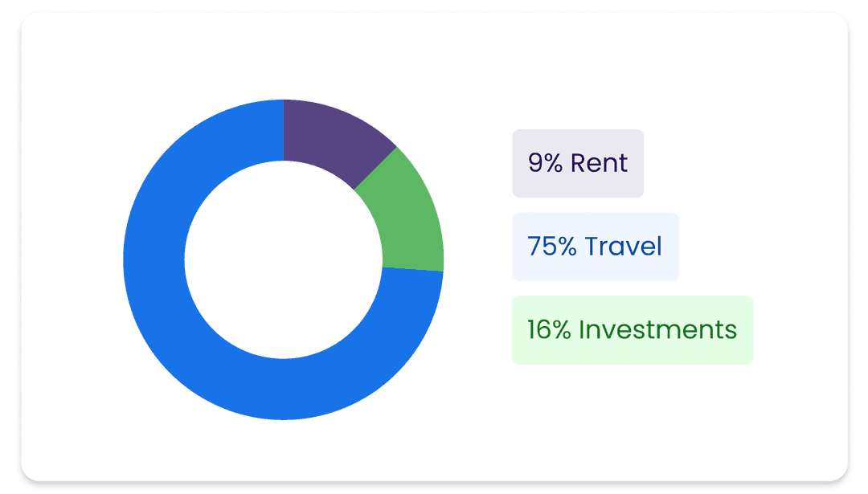The height and width of the screenshot is (494, 868).
Task: Click the white center of the donut chart
Action: [x=283, y=259]
